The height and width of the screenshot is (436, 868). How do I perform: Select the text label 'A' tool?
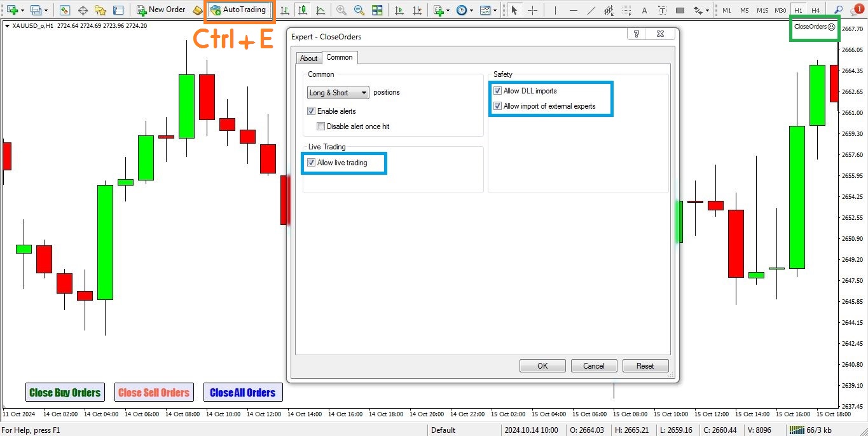(x=645, y=10)
